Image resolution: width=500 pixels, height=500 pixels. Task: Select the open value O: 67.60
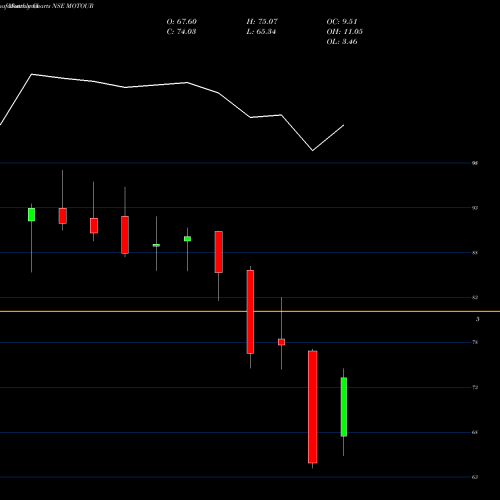pos(182,22)
